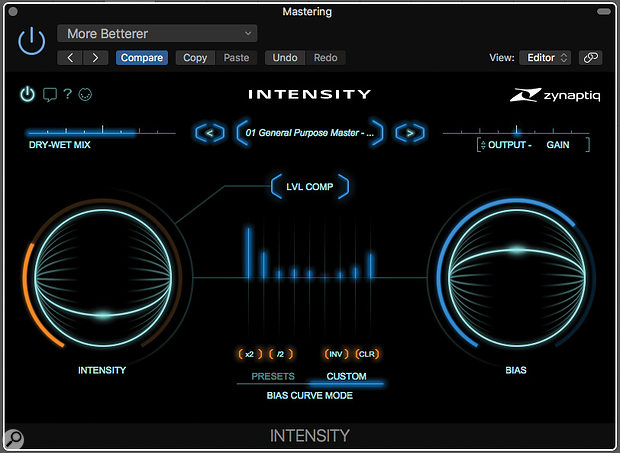Toggle the Logic plugin bypass power button

pyautogui.click(x=32, y=41)
